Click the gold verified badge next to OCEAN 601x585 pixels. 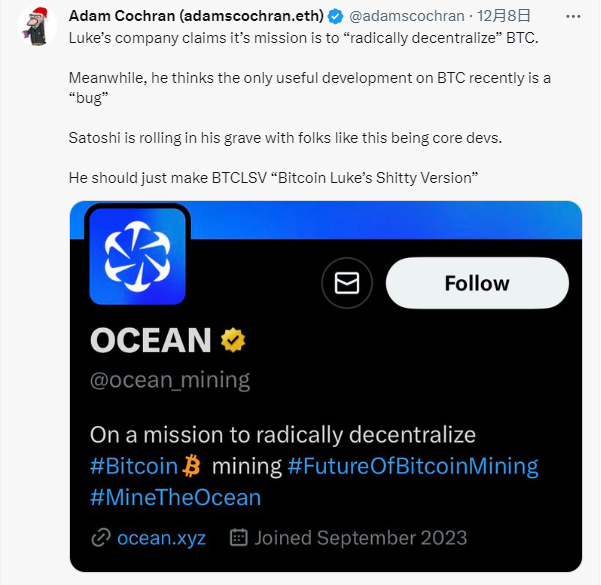tap(233, 340)
